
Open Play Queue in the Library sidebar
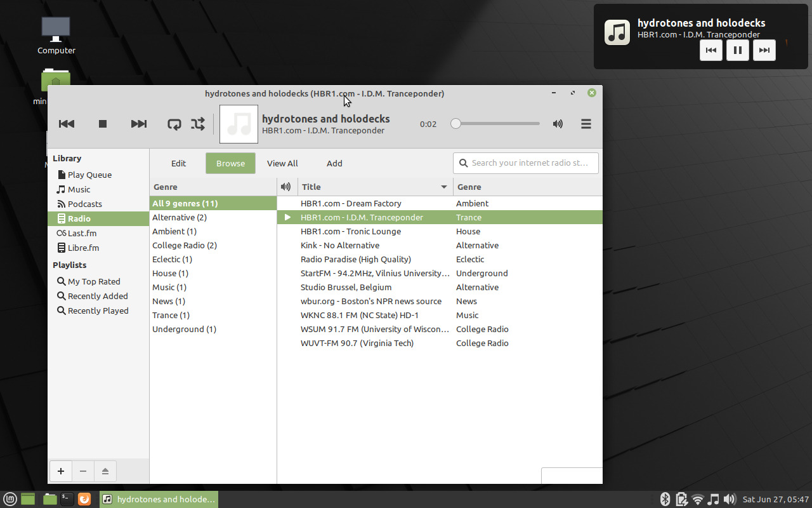pyautogui.click(x=98, y=175)
